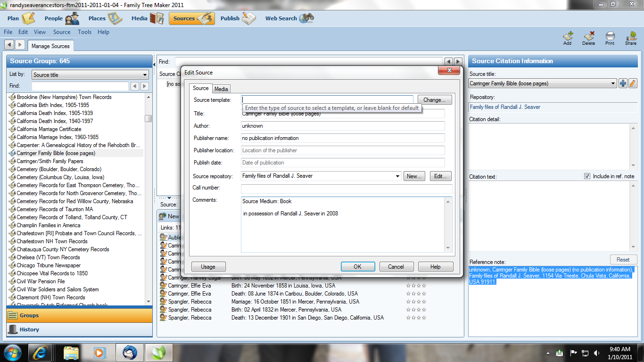Toggle Include in ref. note checkbox
The height and width of the screenshot is (362, 644).
point(587,176)
